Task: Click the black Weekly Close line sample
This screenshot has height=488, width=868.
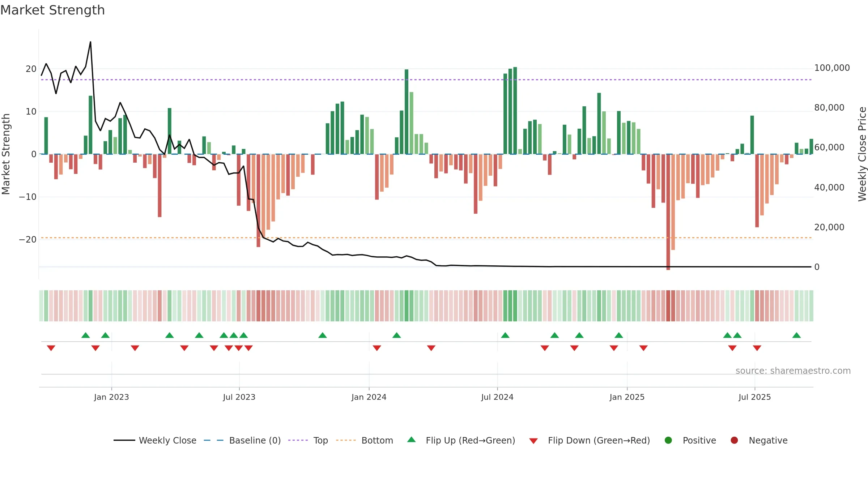Action: pyautogui.click(x=124, y=440)
